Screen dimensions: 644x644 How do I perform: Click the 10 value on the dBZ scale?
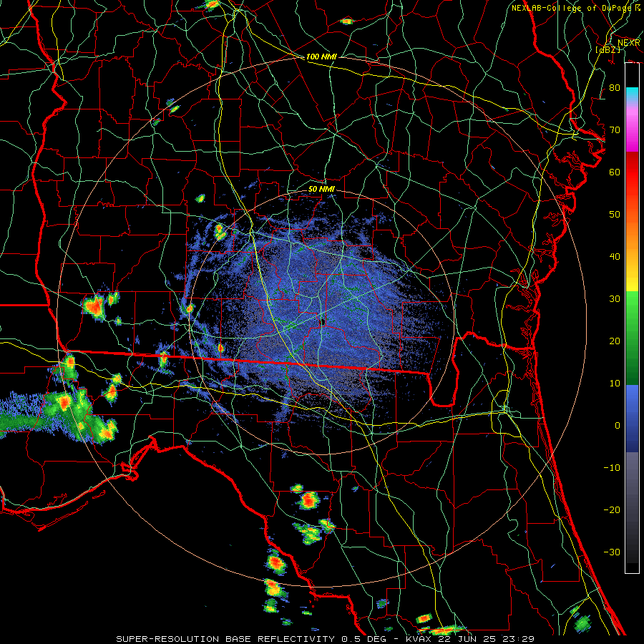(x=615, y=384)
